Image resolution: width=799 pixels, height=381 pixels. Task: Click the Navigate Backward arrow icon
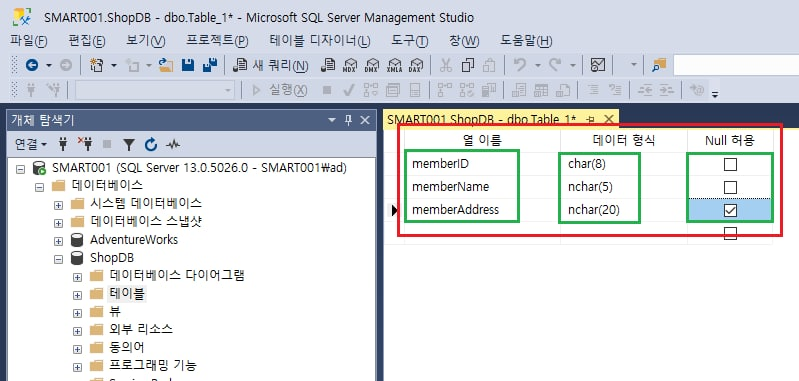point(32,65)
